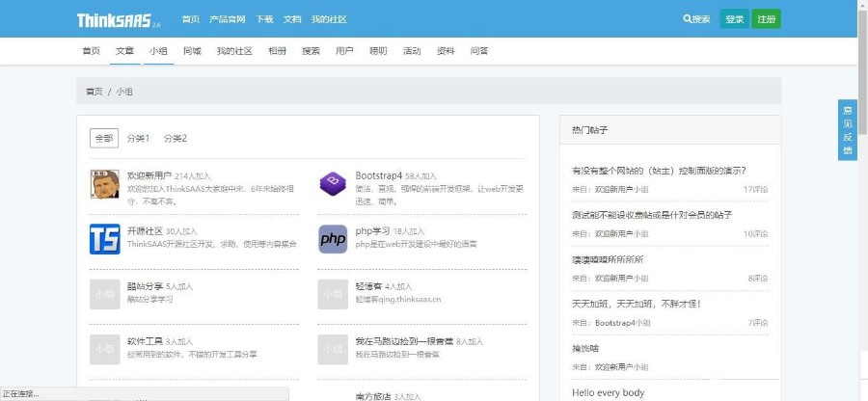This screenshot has width=868, height=401.
Task: Open the 活动 navigation tab
Action: click(412, 51)
